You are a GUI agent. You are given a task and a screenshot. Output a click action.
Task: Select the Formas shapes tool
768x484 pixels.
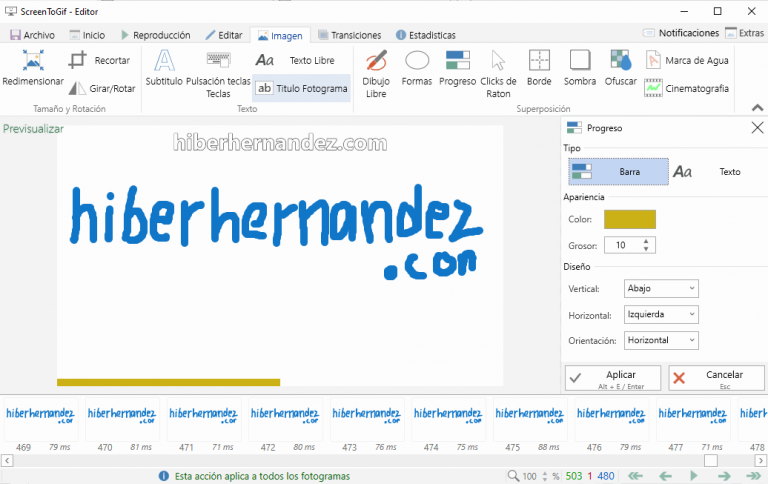click(x=416, y=68)
